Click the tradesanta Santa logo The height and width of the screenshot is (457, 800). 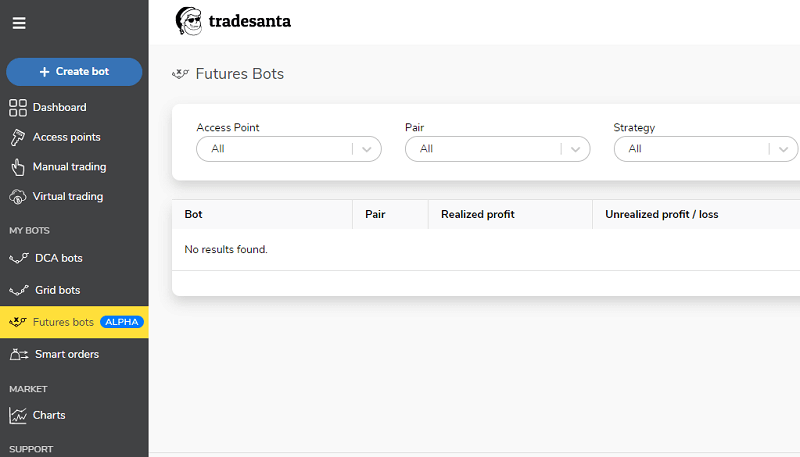point(189,21)
